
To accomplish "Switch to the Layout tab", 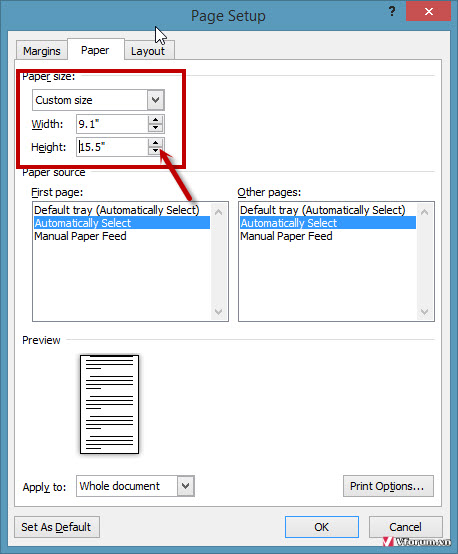I will [x=148, y=51].
